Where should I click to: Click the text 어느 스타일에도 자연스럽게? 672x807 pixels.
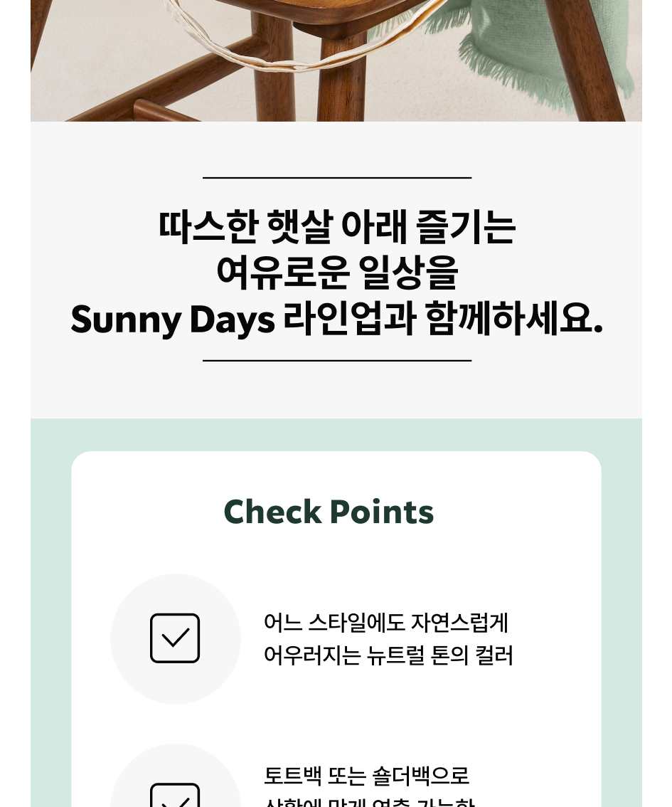(x=385, y=622)
